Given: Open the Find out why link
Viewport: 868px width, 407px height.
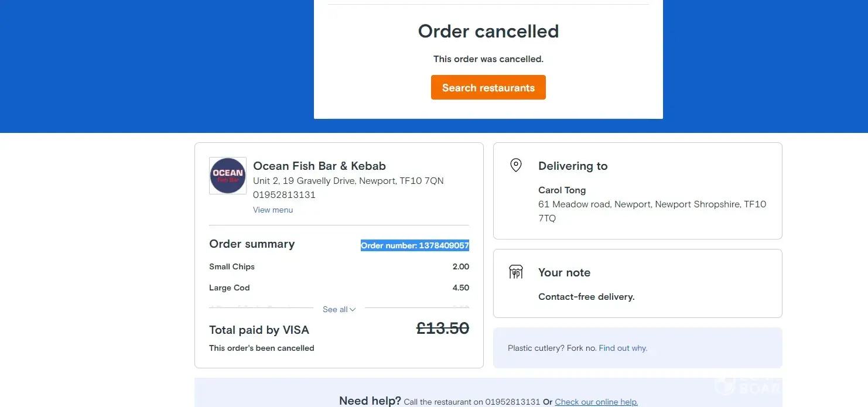Looking at the screenshot, I should [x=623, y=348].
